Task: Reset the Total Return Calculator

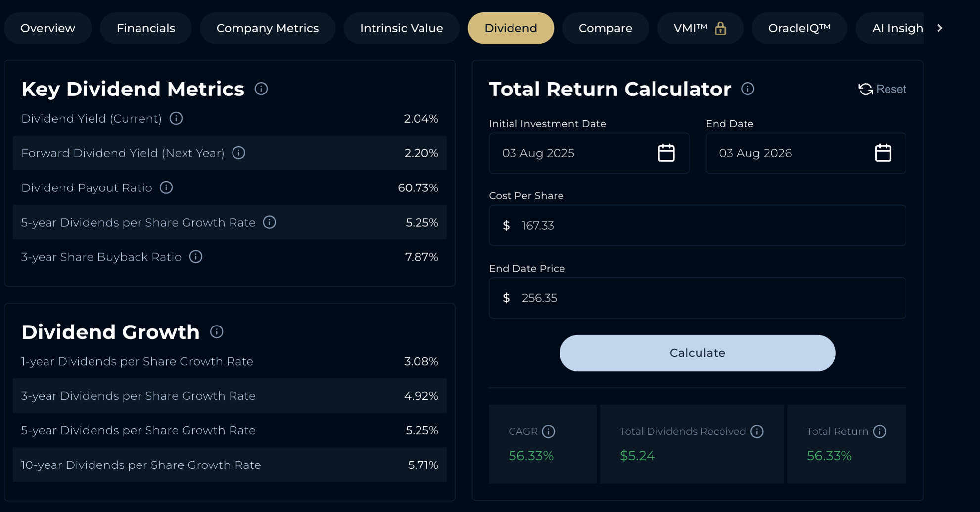Action: click(882, 89)
